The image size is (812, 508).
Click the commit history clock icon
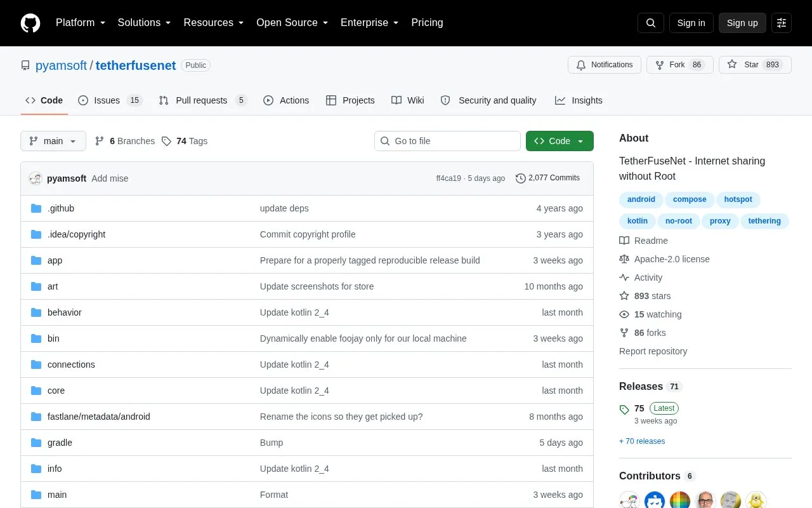point(521,178)
